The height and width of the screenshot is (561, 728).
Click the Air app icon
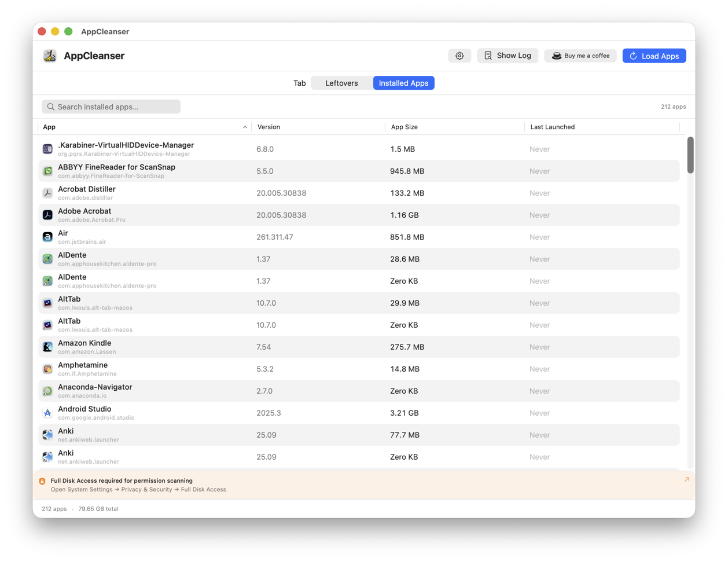47,237
